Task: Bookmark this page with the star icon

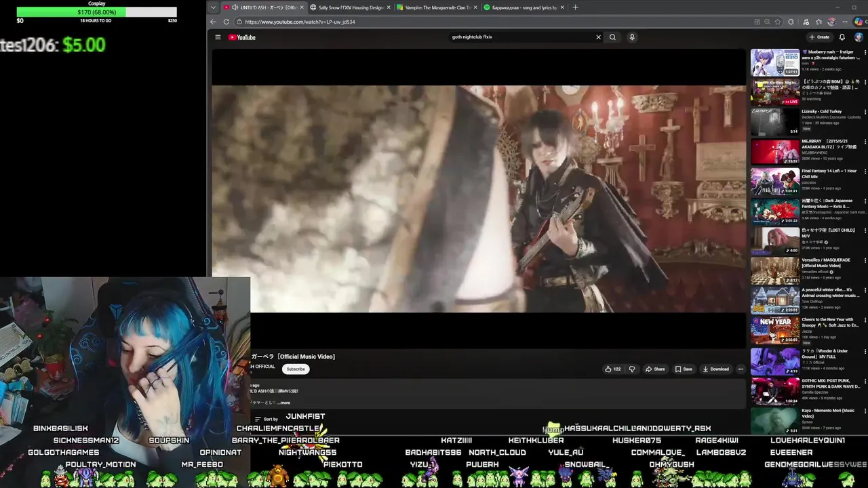Action: [778, 22]
